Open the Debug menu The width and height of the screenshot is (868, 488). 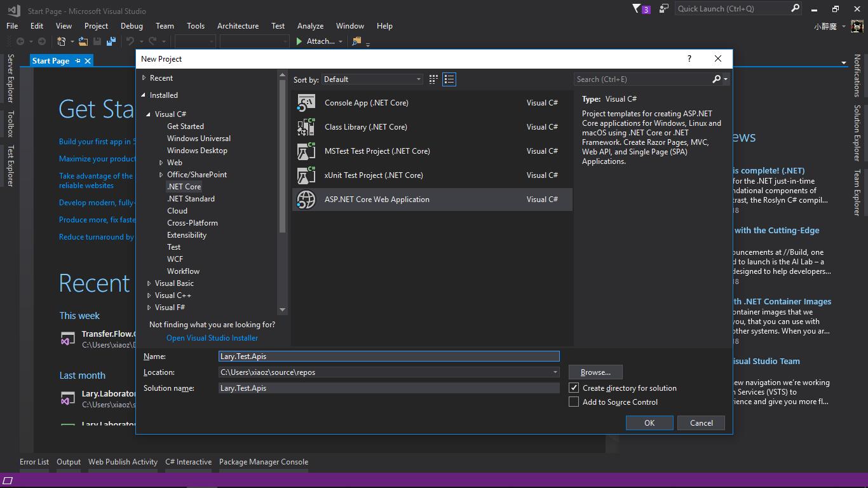point(132,26)
